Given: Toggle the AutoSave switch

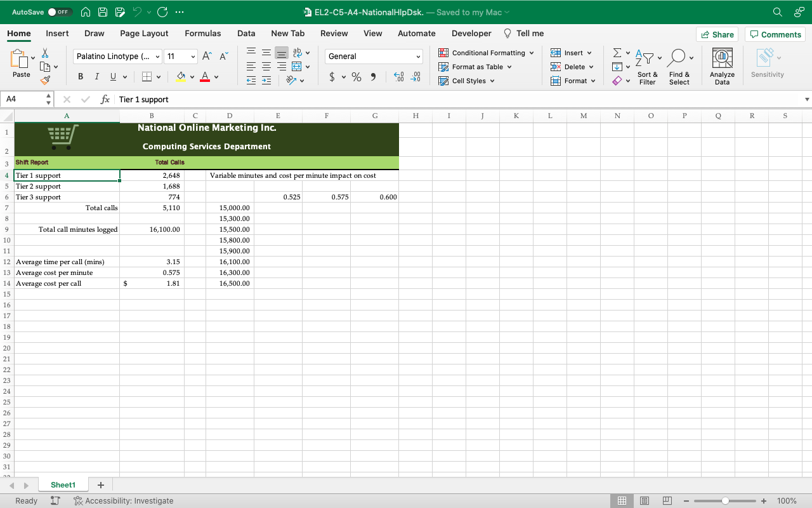Looking at the screenshot, I should click(60, 12).
